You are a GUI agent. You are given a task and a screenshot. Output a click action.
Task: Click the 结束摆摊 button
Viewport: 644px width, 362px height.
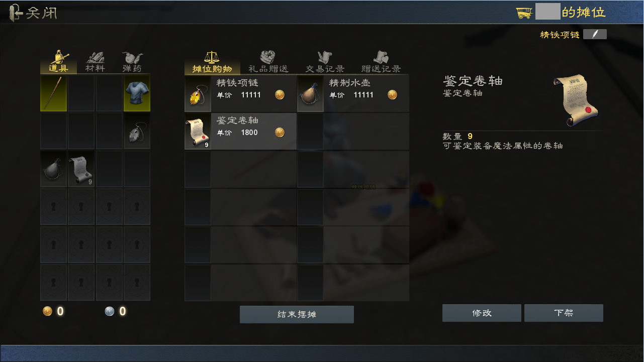point(297,314)
